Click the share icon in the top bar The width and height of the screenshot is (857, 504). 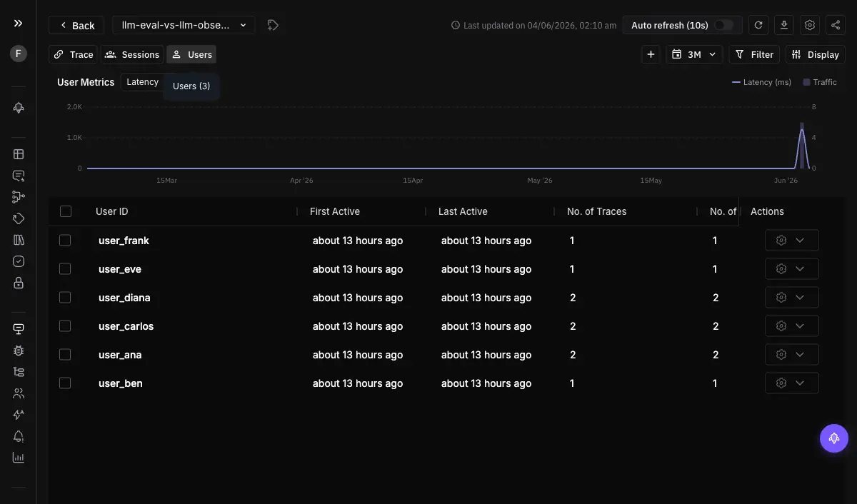[836, 25]
